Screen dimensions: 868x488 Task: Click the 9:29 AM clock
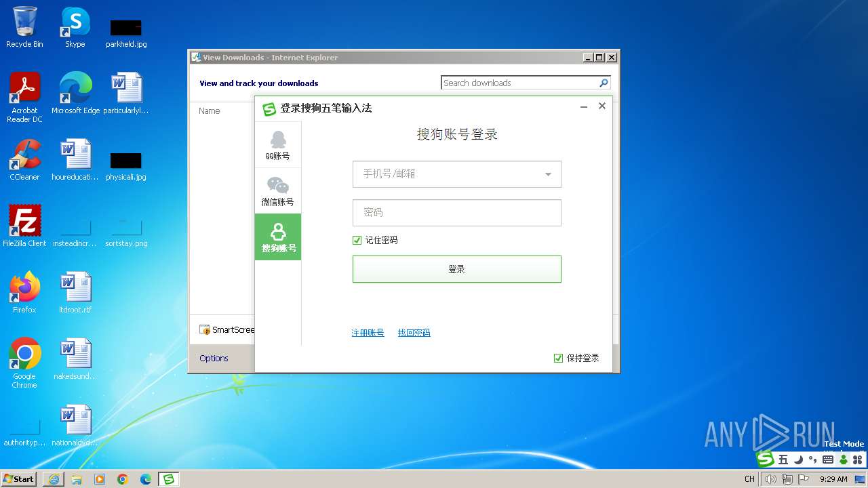click(x=833, y=479)
